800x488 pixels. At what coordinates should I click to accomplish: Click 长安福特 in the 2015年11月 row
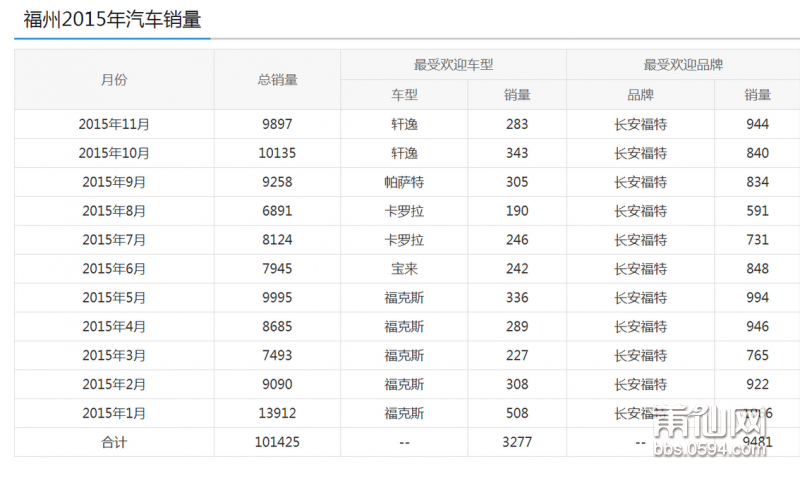tap(640, 124)
